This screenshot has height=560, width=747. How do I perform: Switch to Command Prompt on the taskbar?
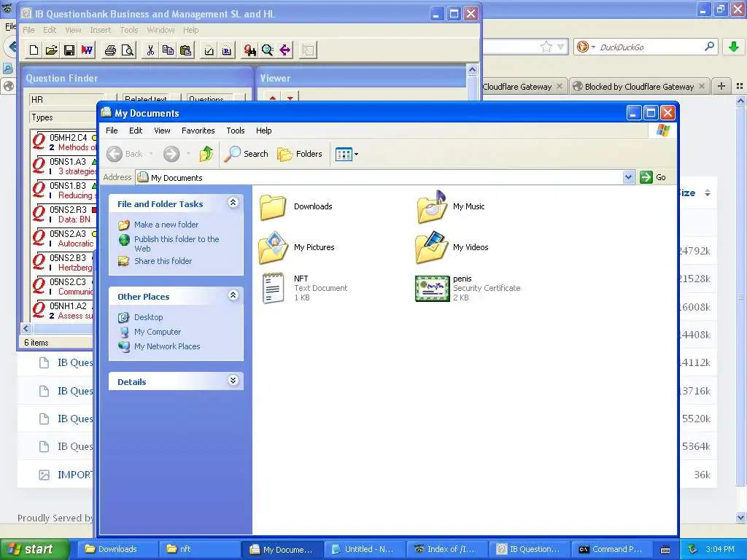[611, 549]
